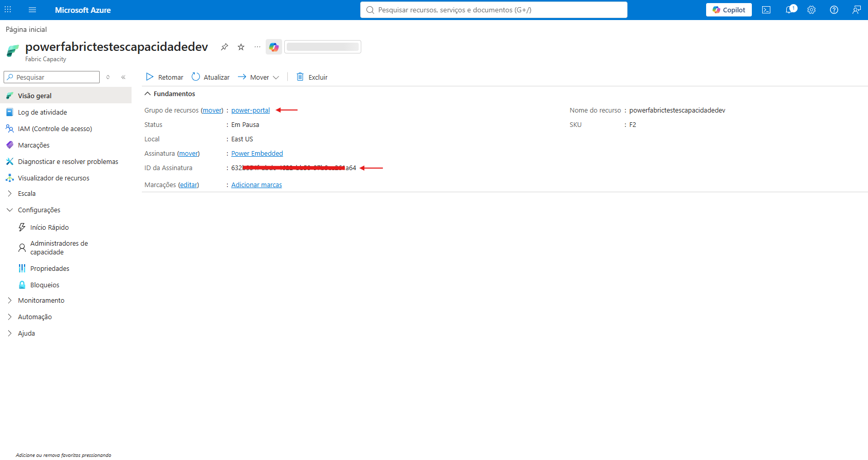
Task: Click the Copilot icon beside resource title
Action: [274, 47]
